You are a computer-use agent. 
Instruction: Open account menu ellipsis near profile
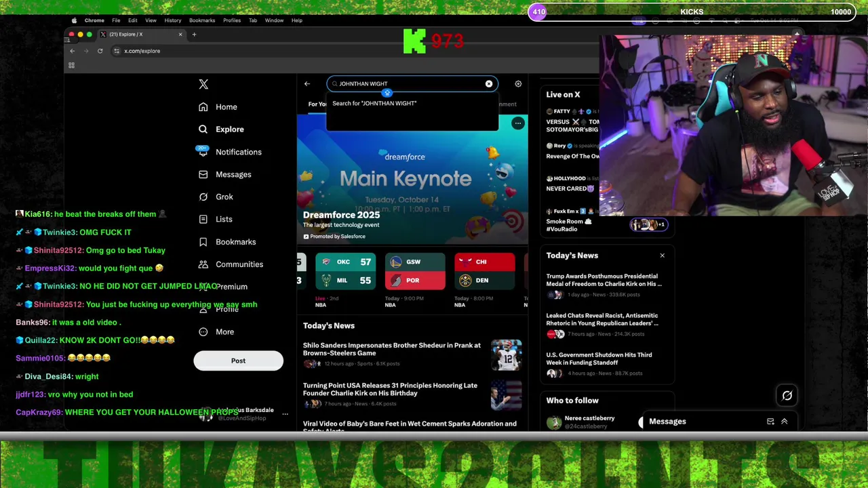[x=285, y=413]
